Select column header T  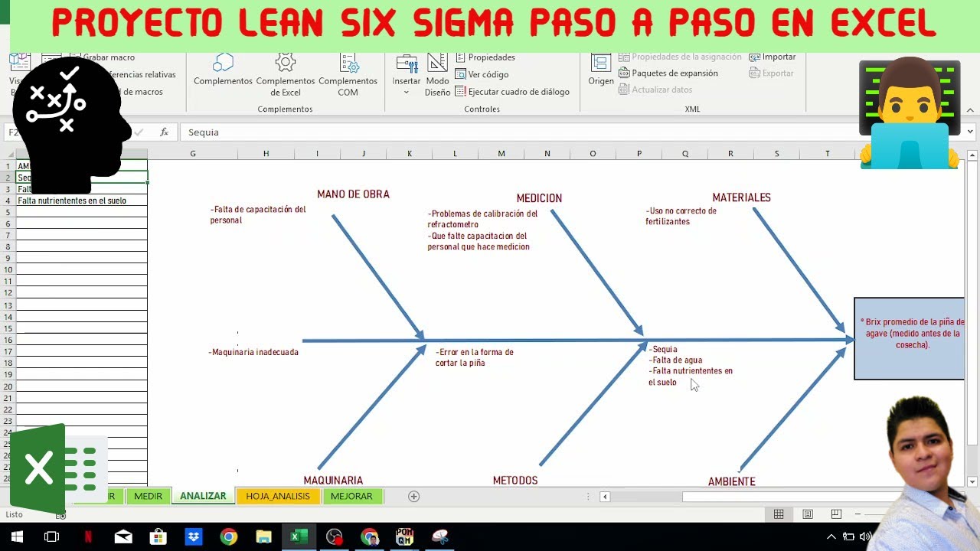coord(828,154)
